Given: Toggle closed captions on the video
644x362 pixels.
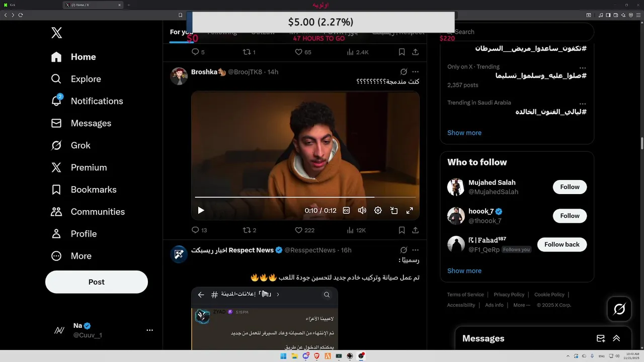Looking at the screenshot, I should pos(346,211).
